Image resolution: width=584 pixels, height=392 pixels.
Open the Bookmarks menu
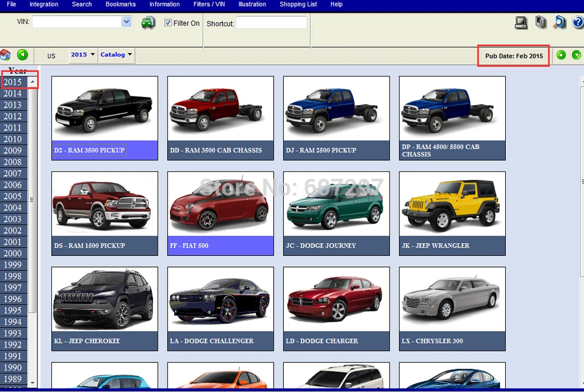[x=121, y=4]
